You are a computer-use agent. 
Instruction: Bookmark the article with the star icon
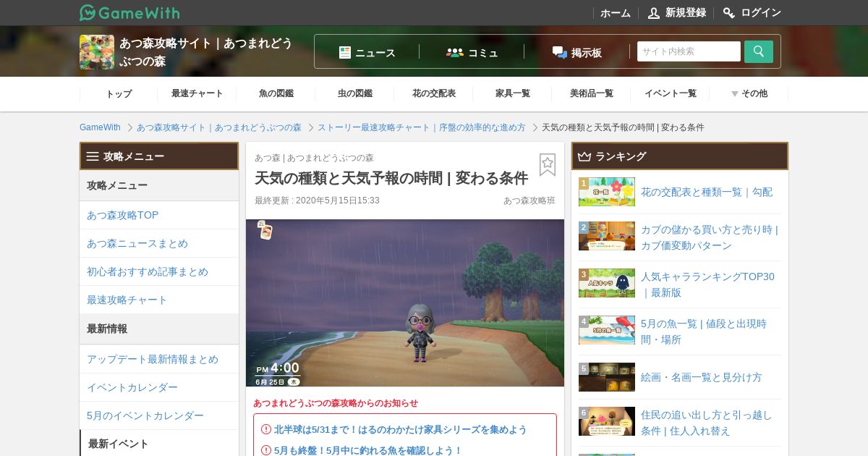pos(548,164)
